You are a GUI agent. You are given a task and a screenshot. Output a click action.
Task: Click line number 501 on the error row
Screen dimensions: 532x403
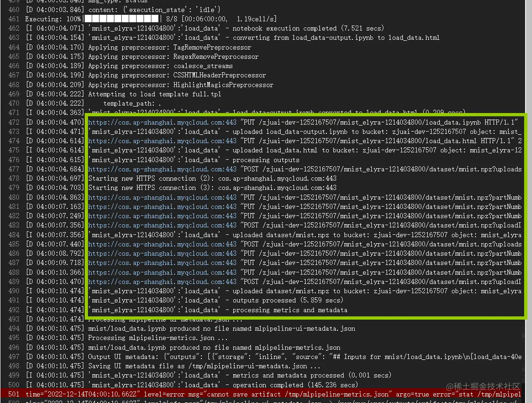point(14,394)
